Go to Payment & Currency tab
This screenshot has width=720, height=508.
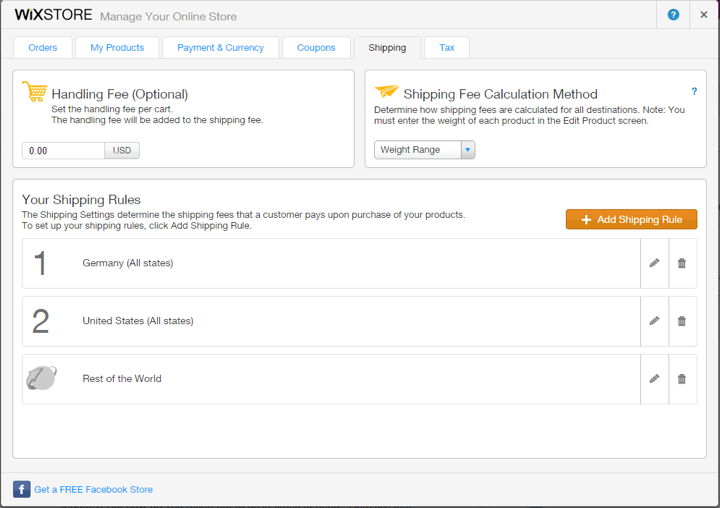[220, 48]
